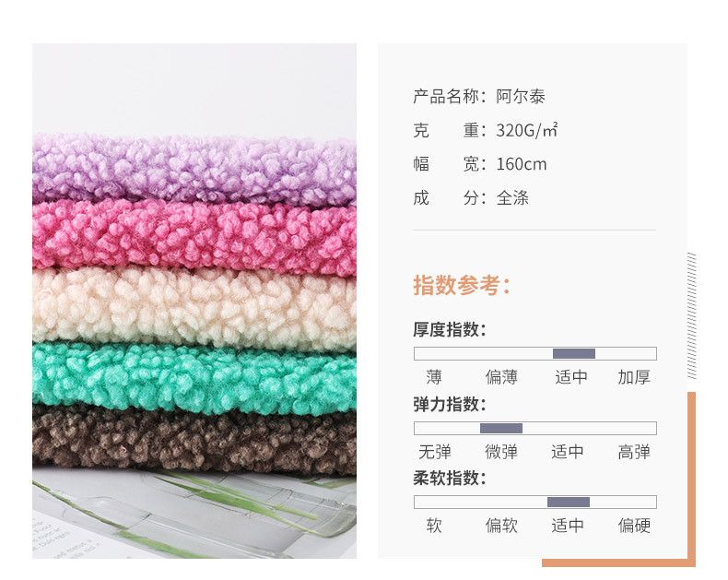The image size is (728, 580).
Task: Click the 160cm width value
Action: point(522,164)
